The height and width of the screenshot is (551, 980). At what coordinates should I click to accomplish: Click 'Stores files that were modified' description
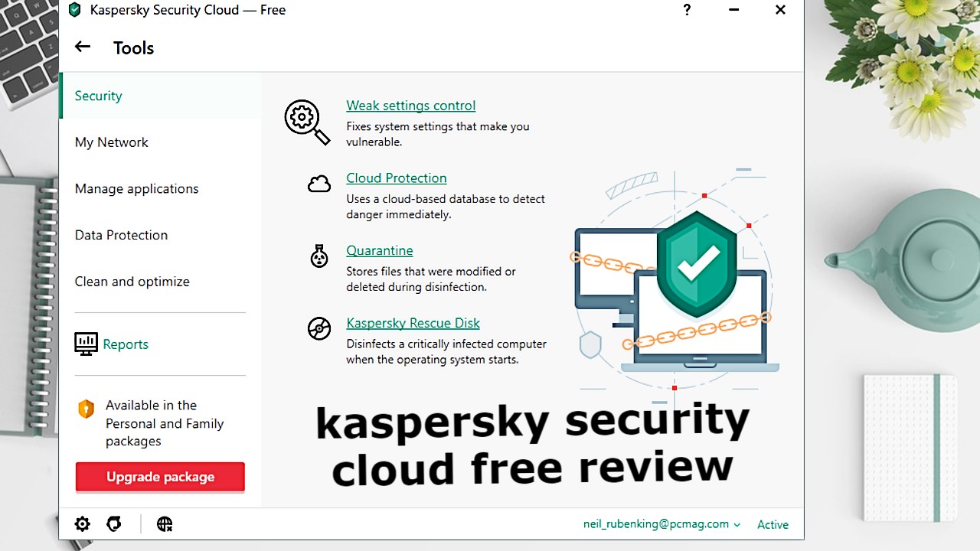click(430, 279)
